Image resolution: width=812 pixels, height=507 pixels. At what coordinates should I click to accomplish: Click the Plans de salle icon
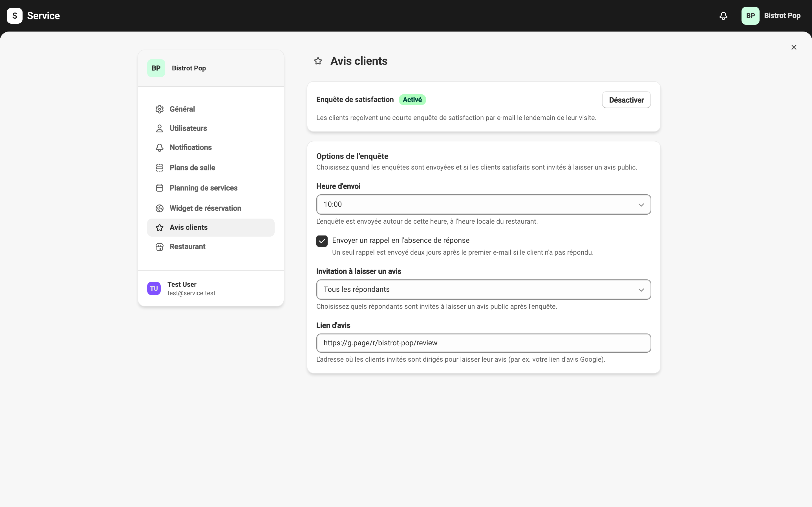pyautogui.click(x=160, y=168)
